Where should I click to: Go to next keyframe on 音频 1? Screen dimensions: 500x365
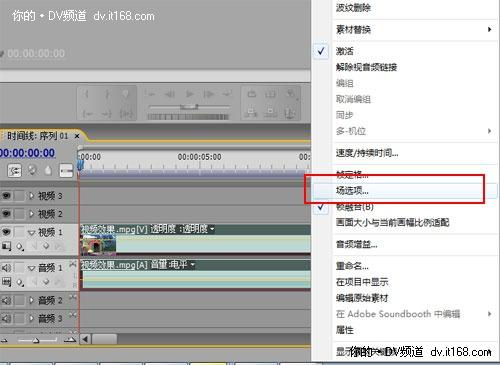(58, 282)
